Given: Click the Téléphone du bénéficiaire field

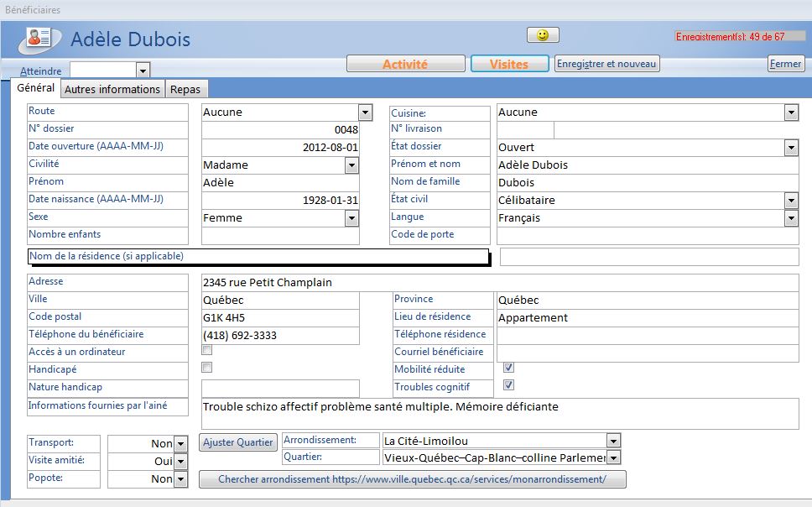Looking at the screenshot, I should (280, 336).
